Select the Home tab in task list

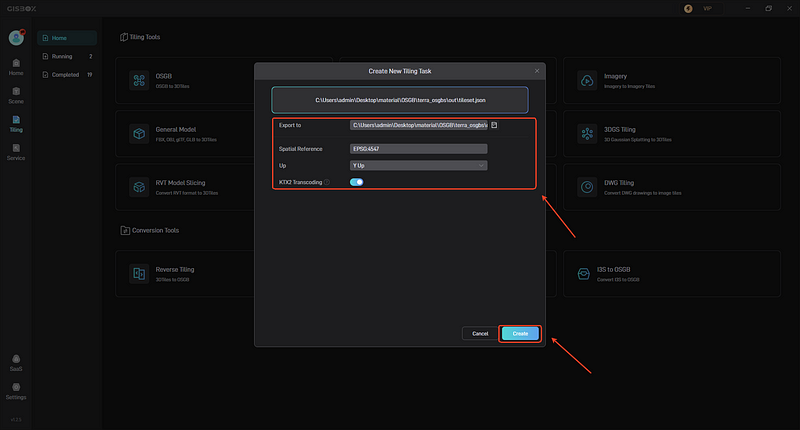[67, 38]
